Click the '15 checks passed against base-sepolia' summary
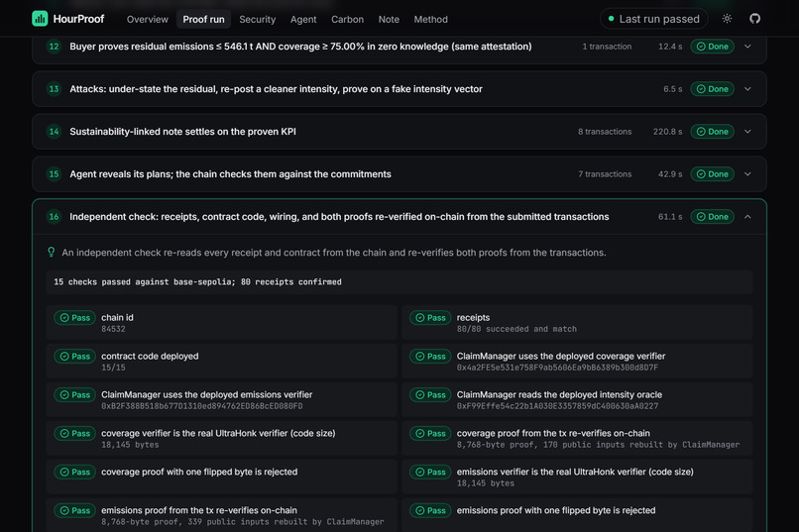This screenshot has width=799, height=532. [x=197, y=282]
